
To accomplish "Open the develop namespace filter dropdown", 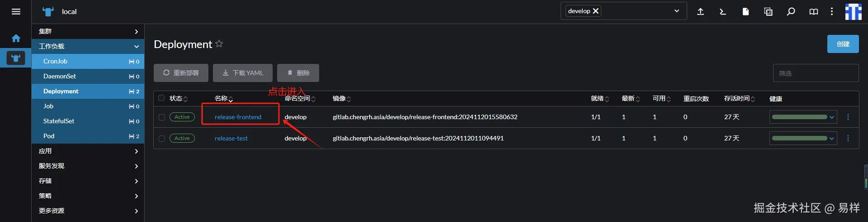I will 676,11.
